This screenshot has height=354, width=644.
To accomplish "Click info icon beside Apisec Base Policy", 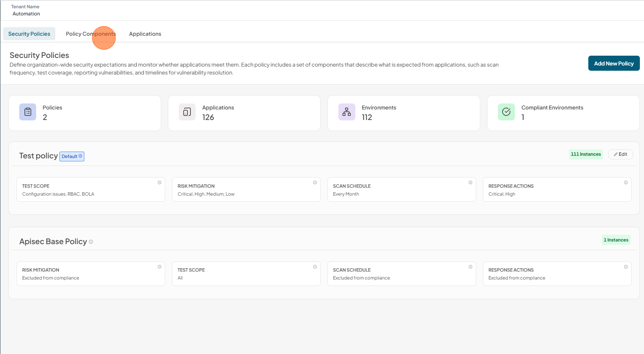I will [x=91, y=242].
